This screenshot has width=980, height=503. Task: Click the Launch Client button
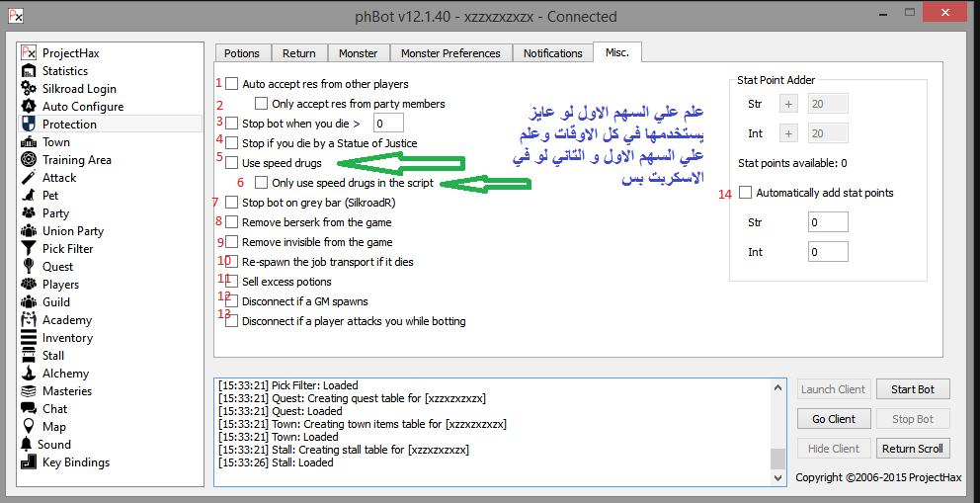pyautogui.click(x=834, y=389)
